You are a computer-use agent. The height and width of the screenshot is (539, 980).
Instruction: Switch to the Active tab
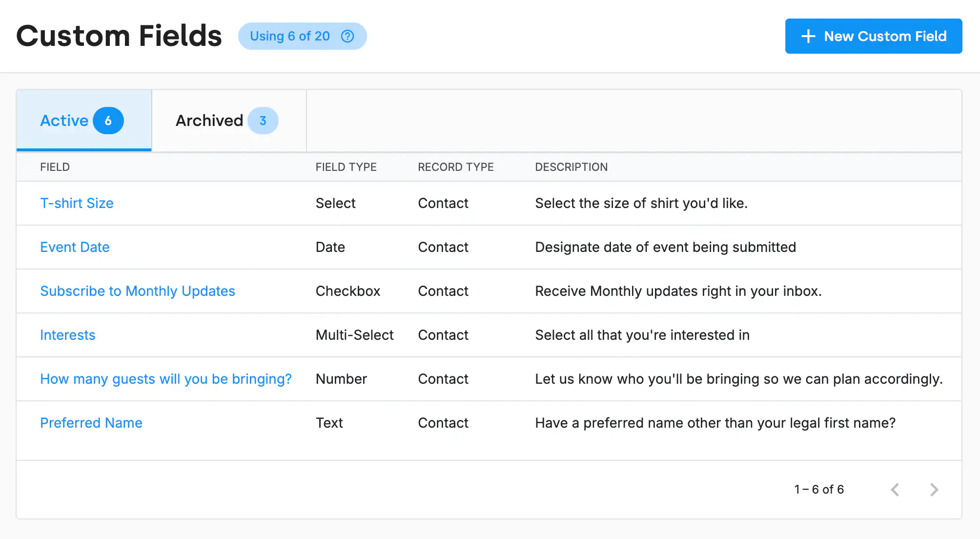(64, 121)
